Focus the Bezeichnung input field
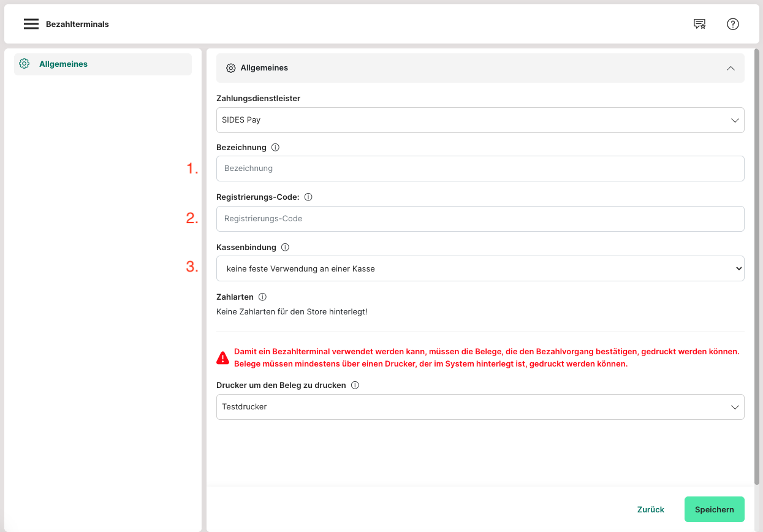This screenshot has height=532, width=763. coord(480,169)
